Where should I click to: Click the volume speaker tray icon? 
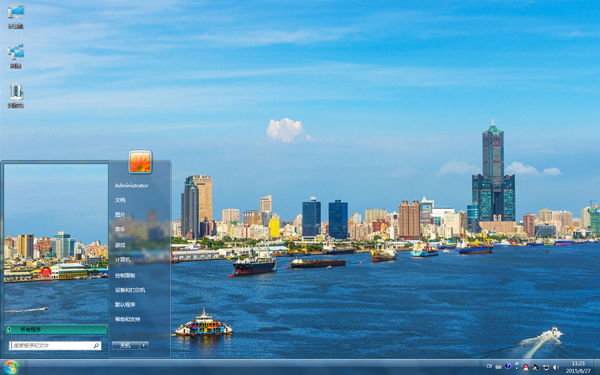click(556, 367)
